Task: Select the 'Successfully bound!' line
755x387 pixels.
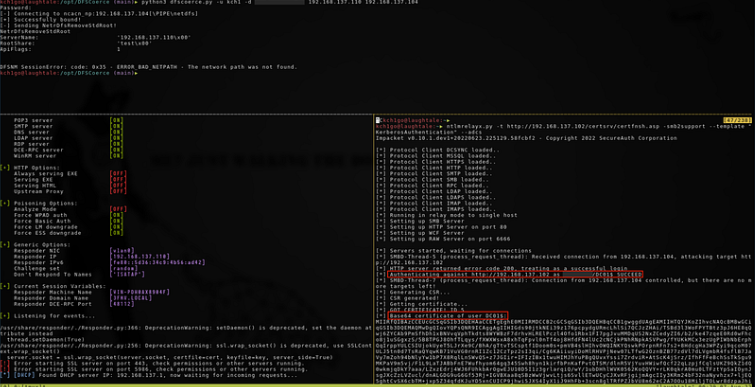Action: (39, 20)
